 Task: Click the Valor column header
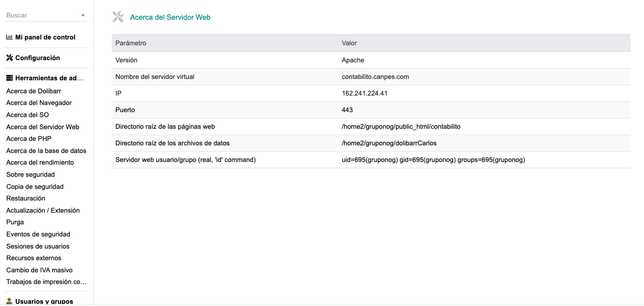[349, 43]
